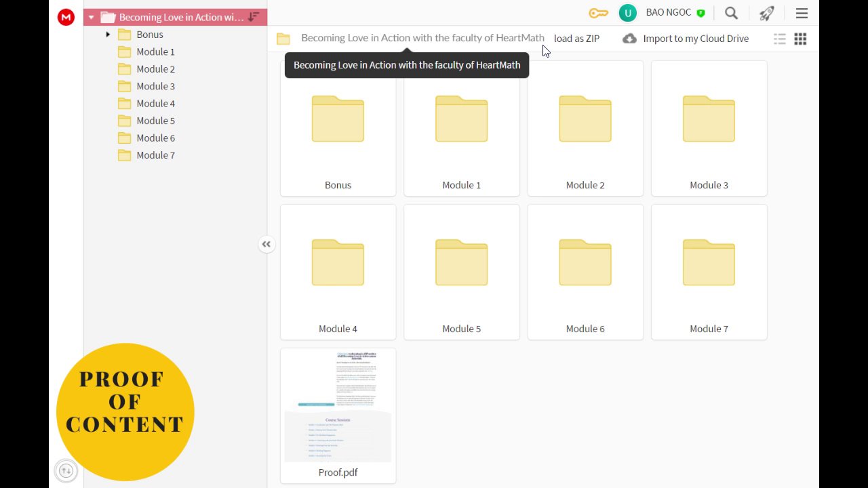Open the Module 2 folder card
Viewport: 868px width, 488px height.
coord(585,128)
